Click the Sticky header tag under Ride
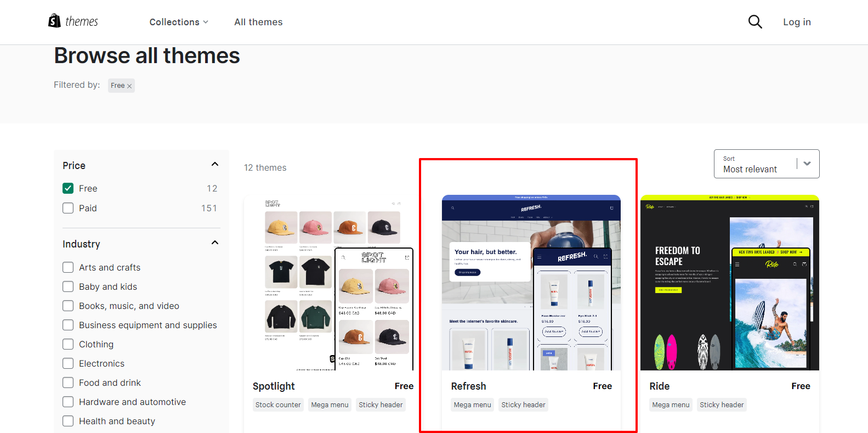This screenshot has width=868, height=433. point(722,405)
